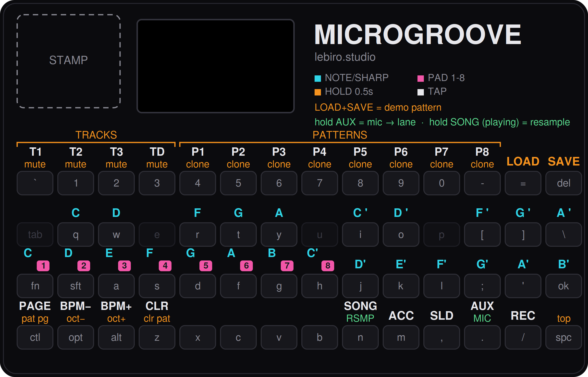Select pattern P3 on key 6
The width and height of the screenshot is (588, 377).
[x=279, y=183]
